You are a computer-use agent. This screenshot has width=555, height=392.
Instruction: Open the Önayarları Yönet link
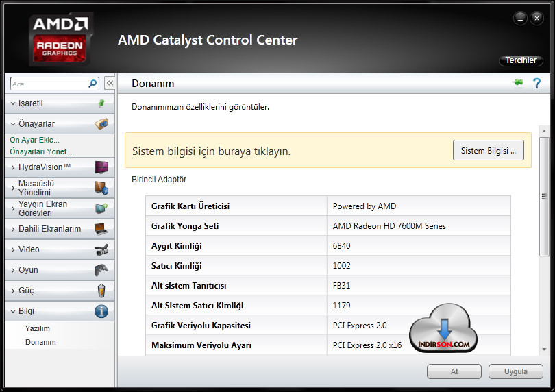click(40, 151)
